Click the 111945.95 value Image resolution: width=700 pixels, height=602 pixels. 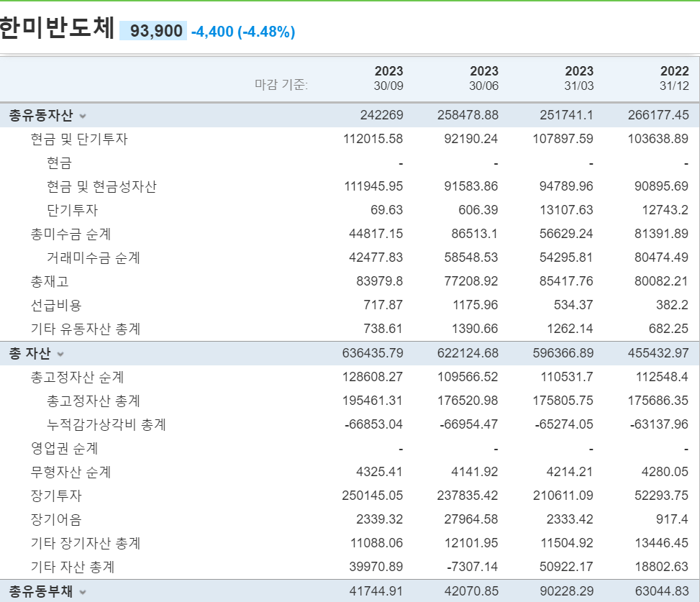(x=373, y=186)
